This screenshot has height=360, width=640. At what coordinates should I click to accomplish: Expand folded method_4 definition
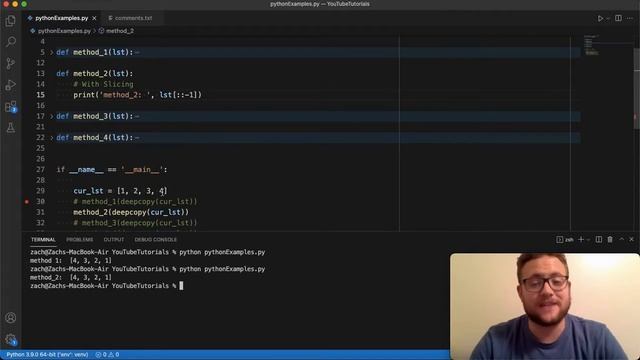pos(52,138)
